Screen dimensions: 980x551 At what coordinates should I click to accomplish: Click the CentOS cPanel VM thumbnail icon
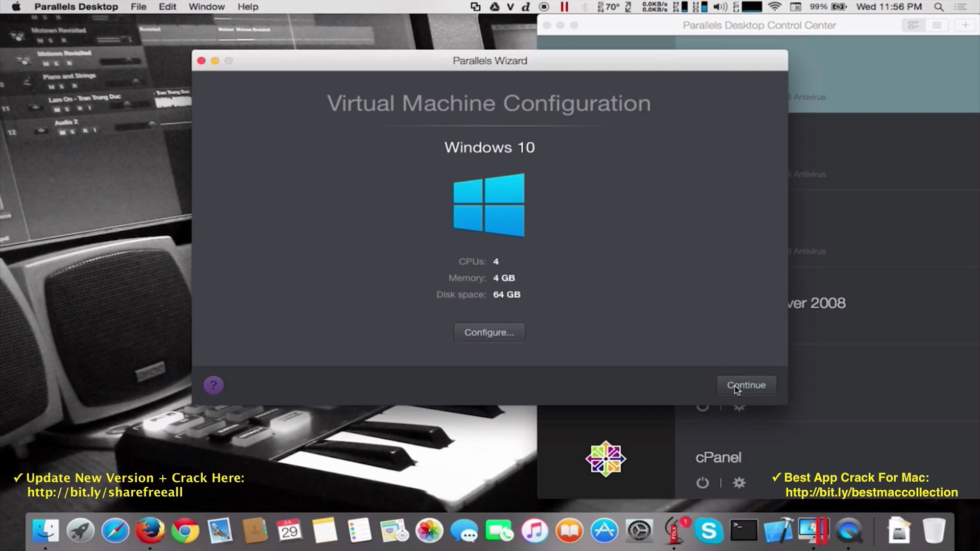coord(605,459)
